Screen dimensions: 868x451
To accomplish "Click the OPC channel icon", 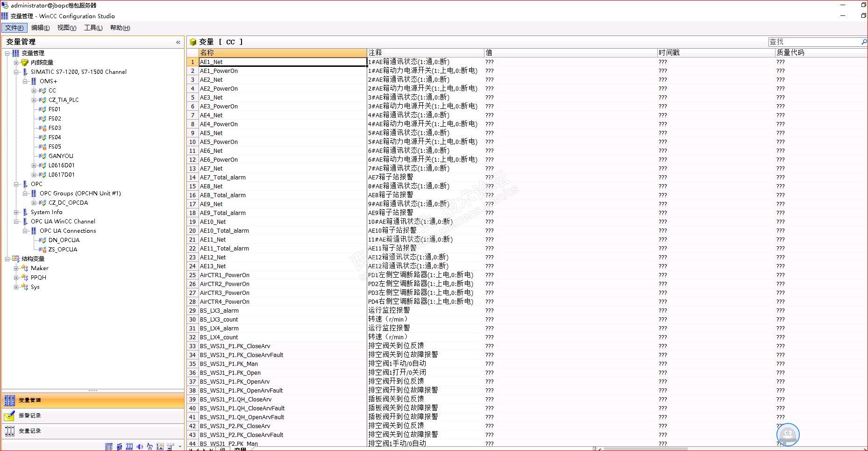I will (x=25, y=184).
